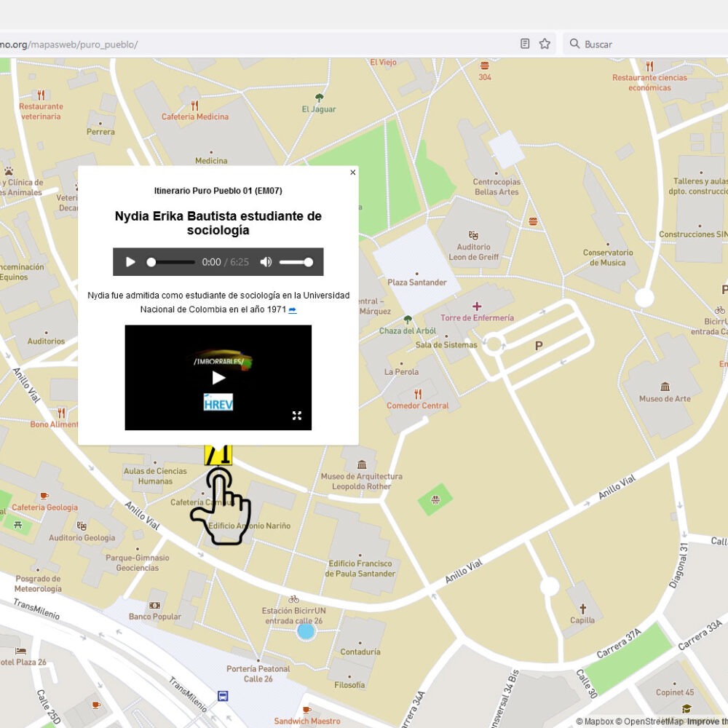The width and height of the screenshot is (728, 728).
Task: Play the IMBORRABLES video
Action: coord(218,377)
